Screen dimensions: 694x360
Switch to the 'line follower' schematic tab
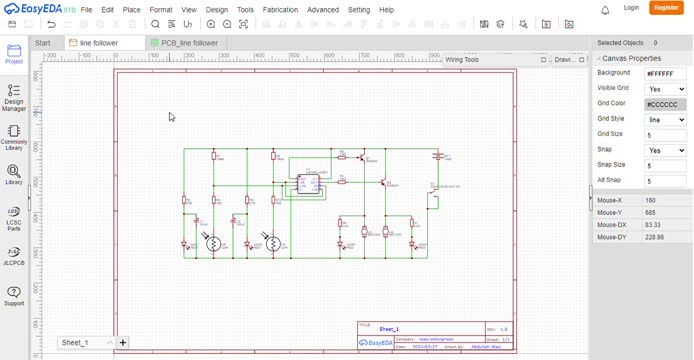pyautogui.click(x=105, y=43)
